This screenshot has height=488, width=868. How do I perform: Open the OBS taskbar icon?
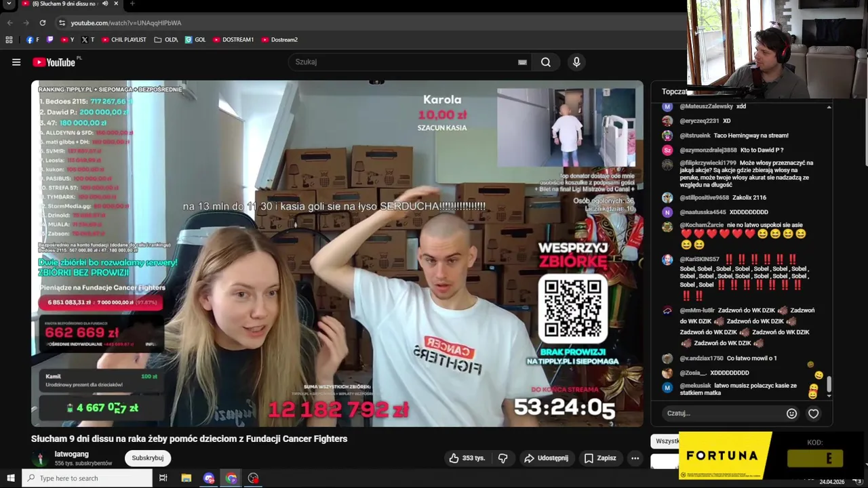[253, 479]
